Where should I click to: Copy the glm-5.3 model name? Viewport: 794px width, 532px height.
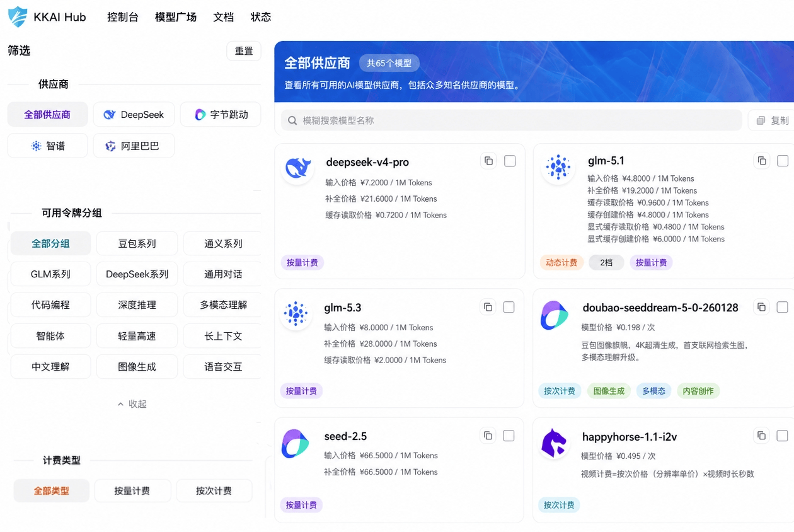point(488,307)
